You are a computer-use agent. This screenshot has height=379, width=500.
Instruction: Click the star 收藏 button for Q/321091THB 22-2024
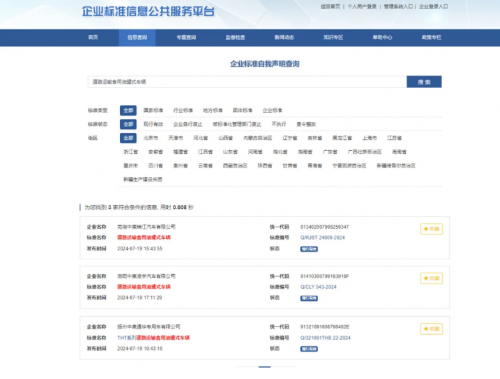[x=431, y=329]
